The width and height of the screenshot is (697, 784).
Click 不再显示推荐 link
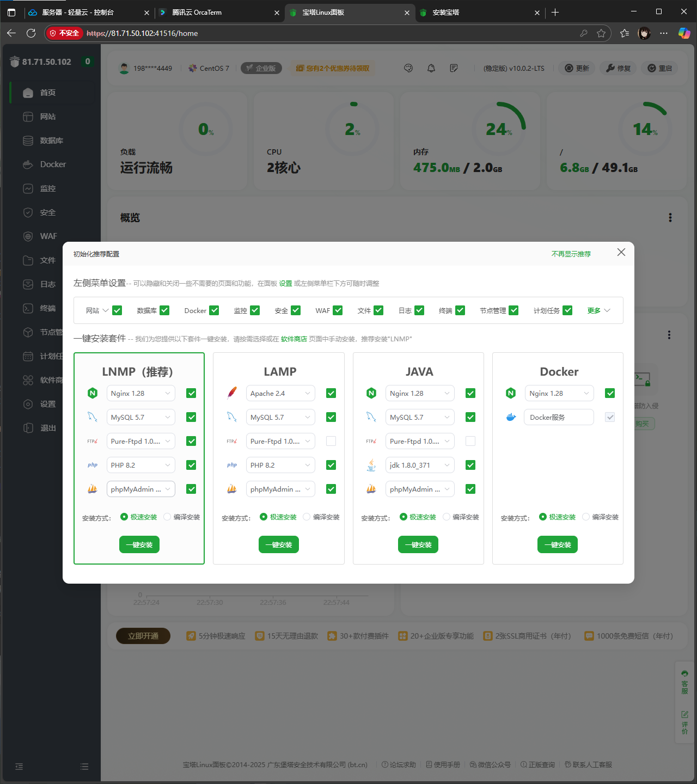coord(571,254)
